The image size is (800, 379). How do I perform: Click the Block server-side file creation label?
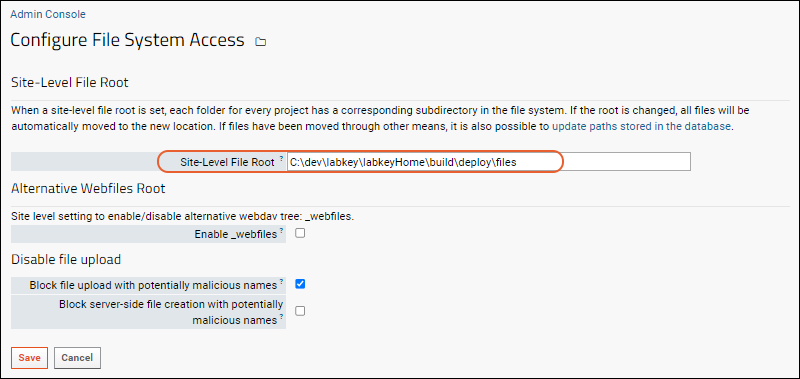coord(171,312)
